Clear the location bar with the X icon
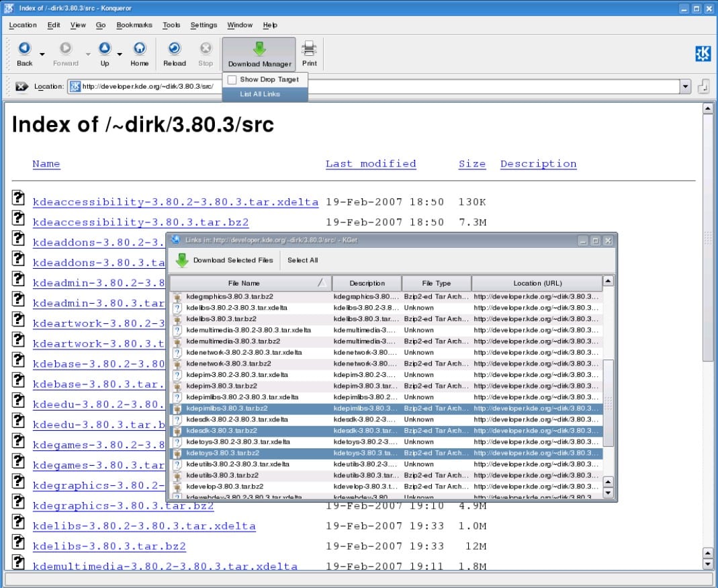Screen dimensions: 718x588 [x=21, y=86]
